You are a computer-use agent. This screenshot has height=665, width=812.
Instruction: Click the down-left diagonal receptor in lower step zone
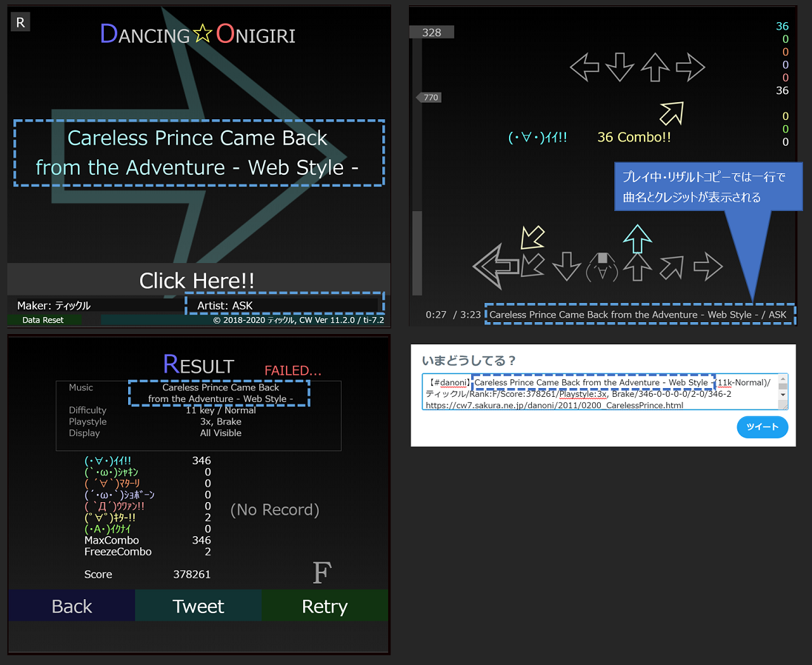coord(533,266)
